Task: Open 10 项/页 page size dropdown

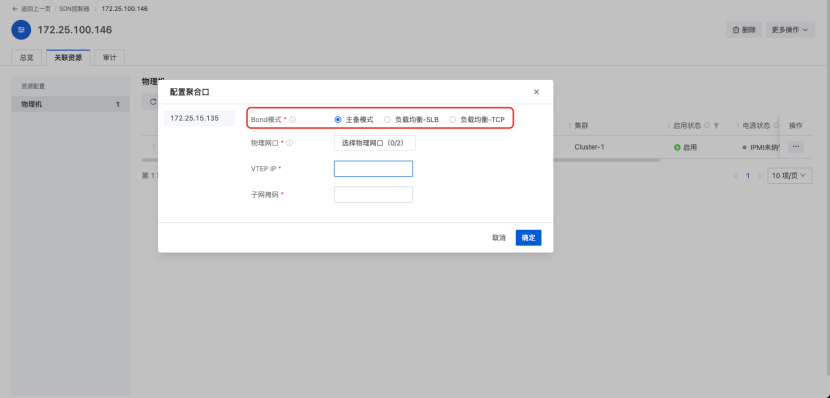Action: pos(790,176)
